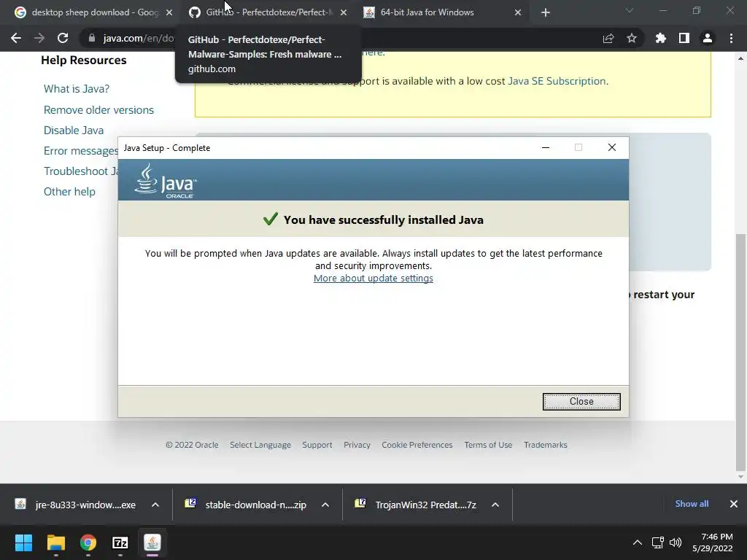Screen dimensions: 747x560
Task: Bookmark this page with star icon
Action: click(632, 38)
